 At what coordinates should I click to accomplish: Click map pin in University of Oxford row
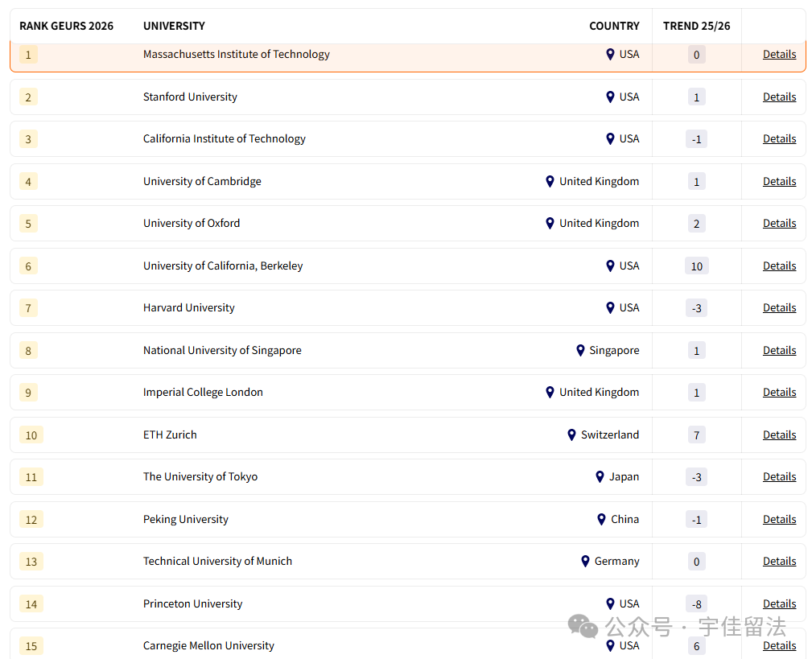click(x=550, y=223)
